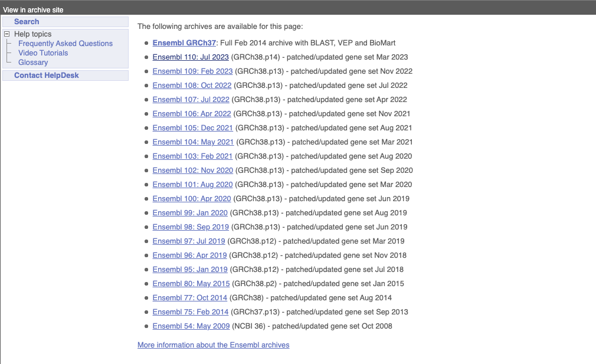Image resolution: width=596 pixels, height=364 pixels.
Task: Click '(GRCh37.p13)' text for Ensembl 75
Action: (x=255, y=312)
